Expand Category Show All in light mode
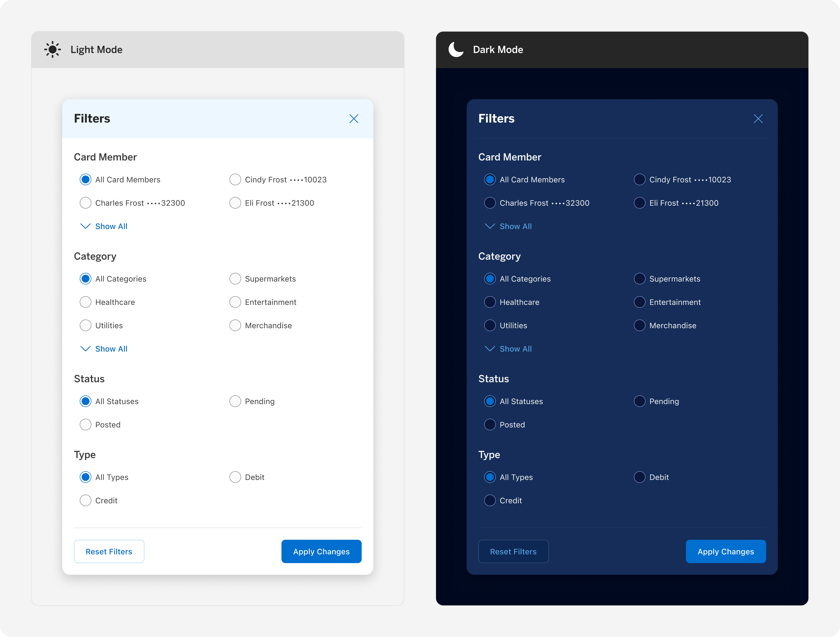This screenshot has height=637, width=840. pyautogui.click(x=104, y=349)
